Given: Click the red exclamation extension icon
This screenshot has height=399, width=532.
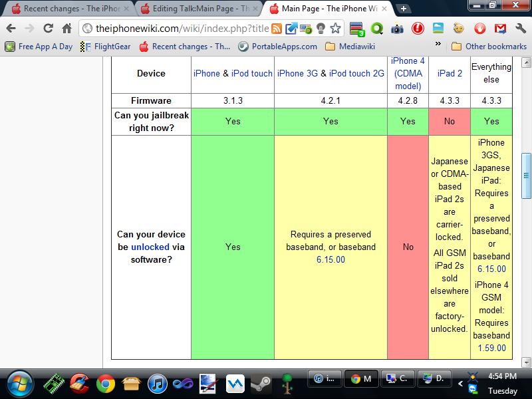Looking at the screenshot, I should click(x=418, y=29).
